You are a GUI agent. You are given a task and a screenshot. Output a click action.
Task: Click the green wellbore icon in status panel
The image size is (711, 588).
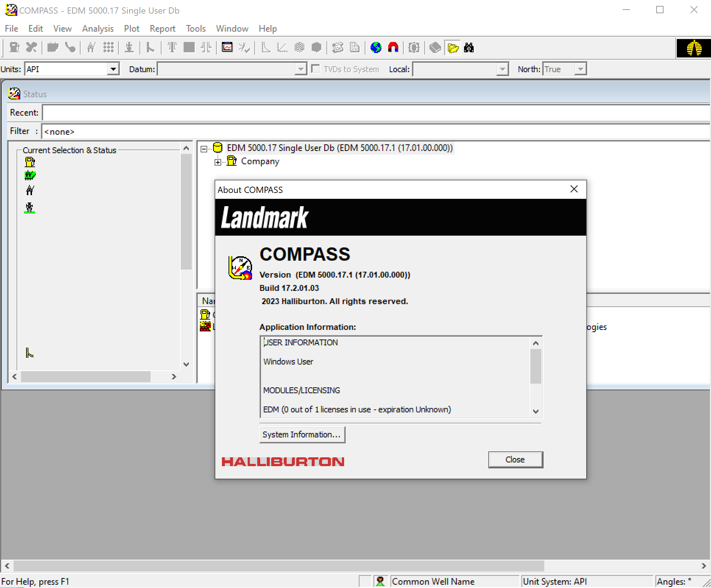pyautogui.click(x=29, y=208)
